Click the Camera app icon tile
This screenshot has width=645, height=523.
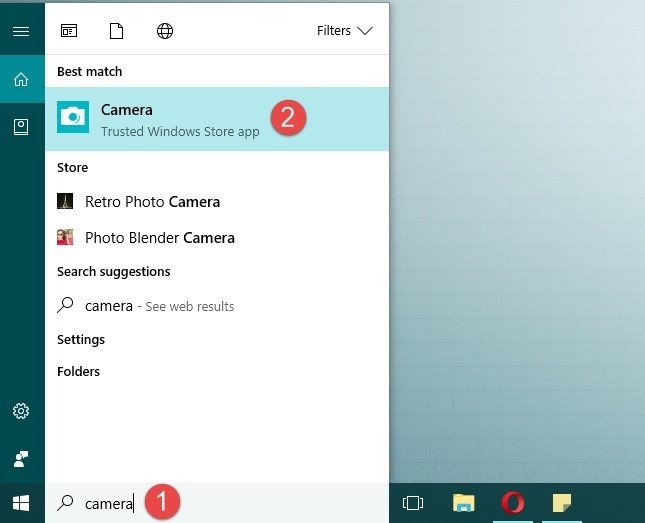[x=73, y=117]
